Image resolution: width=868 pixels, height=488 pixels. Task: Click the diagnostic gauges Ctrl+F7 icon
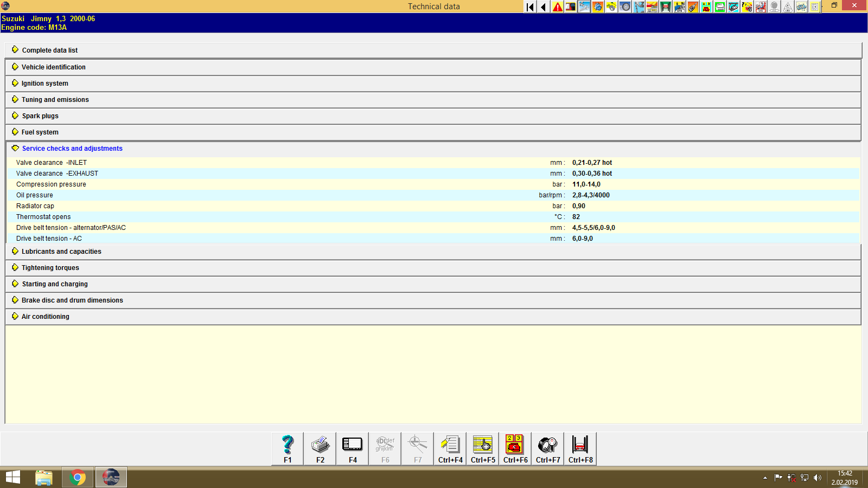coord(547,448)
